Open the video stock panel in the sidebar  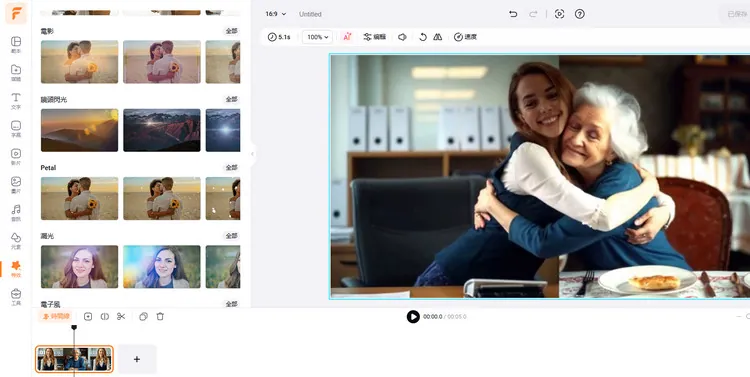[16, 157]
